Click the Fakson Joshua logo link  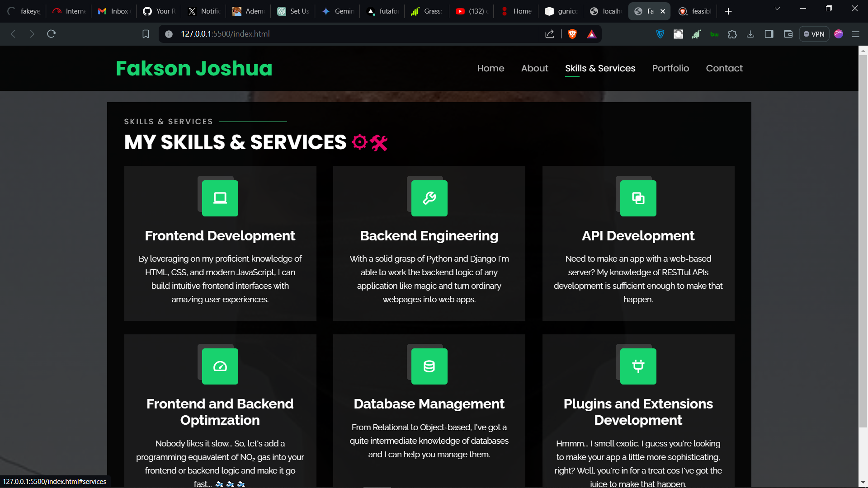(x=194, y=68)
